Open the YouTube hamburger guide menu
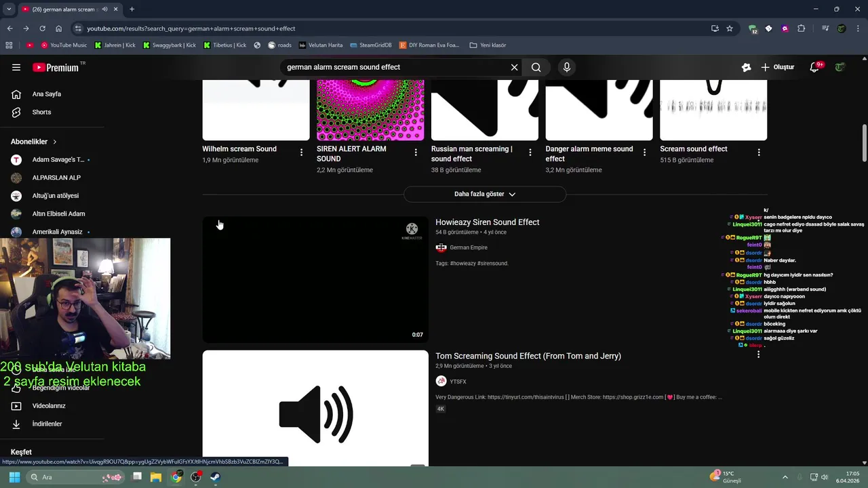 [16, 67]
